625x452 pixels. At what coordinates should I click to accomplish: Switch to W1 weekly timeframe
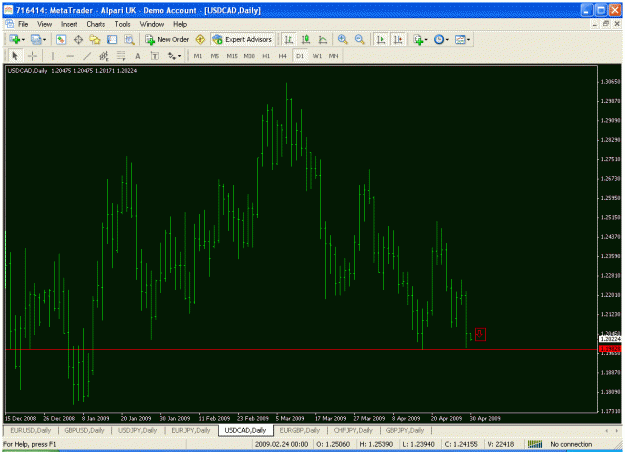[317, 56]
